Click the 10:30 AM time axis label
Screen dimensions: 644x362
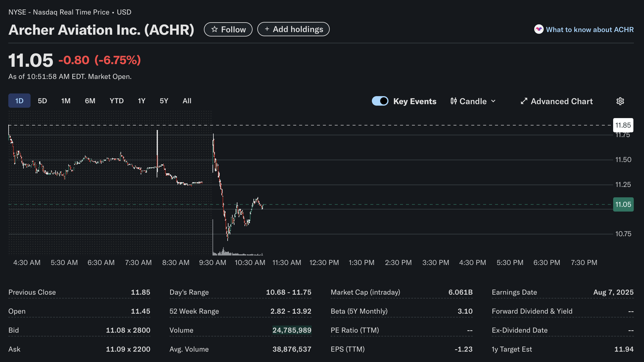point(250,263)
